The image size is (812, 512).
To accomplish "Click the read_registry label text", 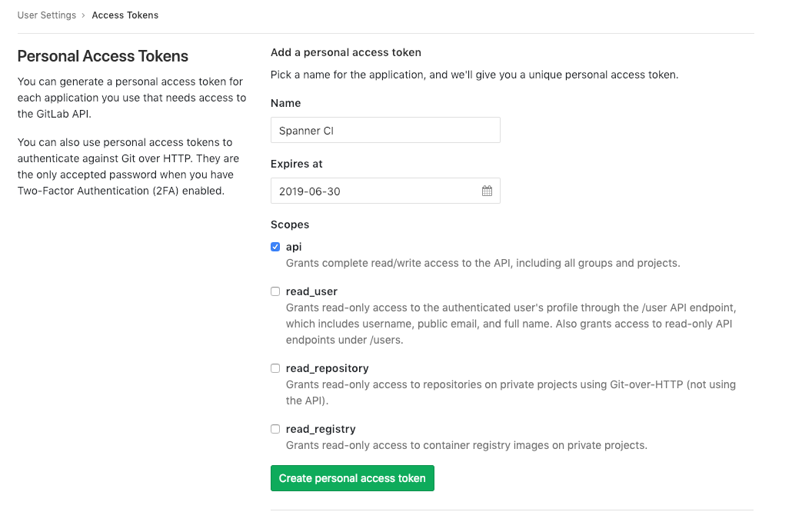I will pyautogui.click(x=320, y=429).
